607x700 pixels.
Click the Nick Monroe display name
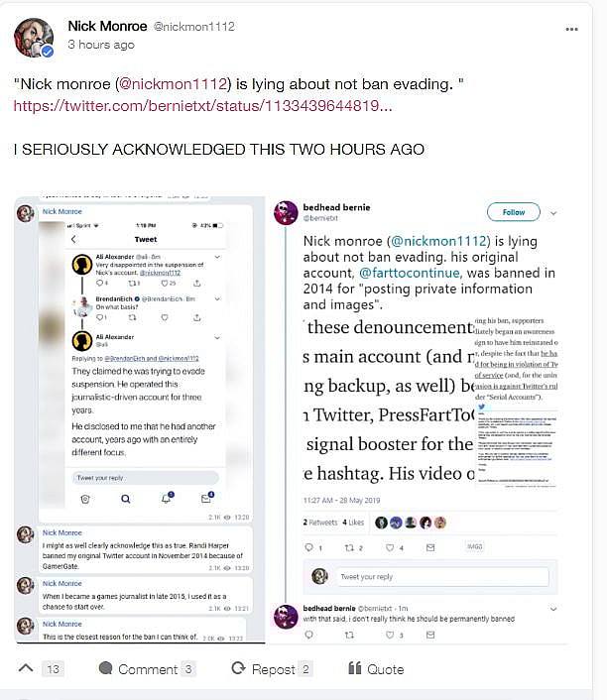point(108,27)
